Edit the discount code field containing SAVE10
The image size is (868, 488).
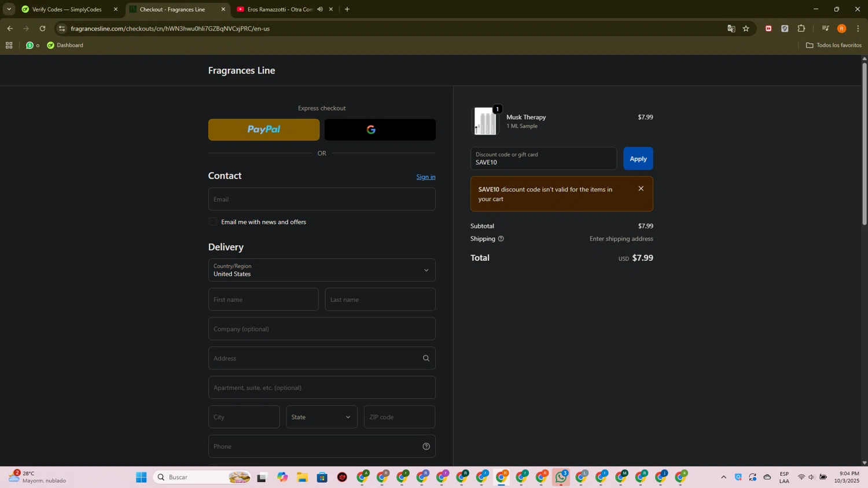pyautogui.click(x=543, y=158)
